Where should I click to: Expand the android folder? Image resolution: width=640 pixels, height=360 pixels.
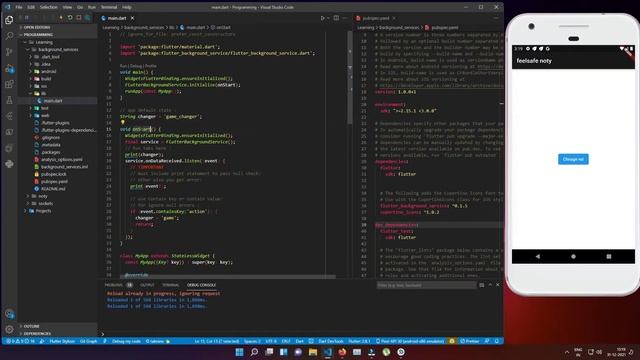coord(58,71)
